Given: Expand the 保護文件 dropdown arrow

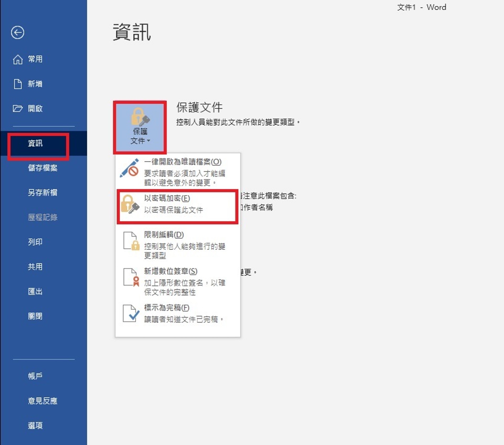Looking at the screenshot, I should (149, 141).
